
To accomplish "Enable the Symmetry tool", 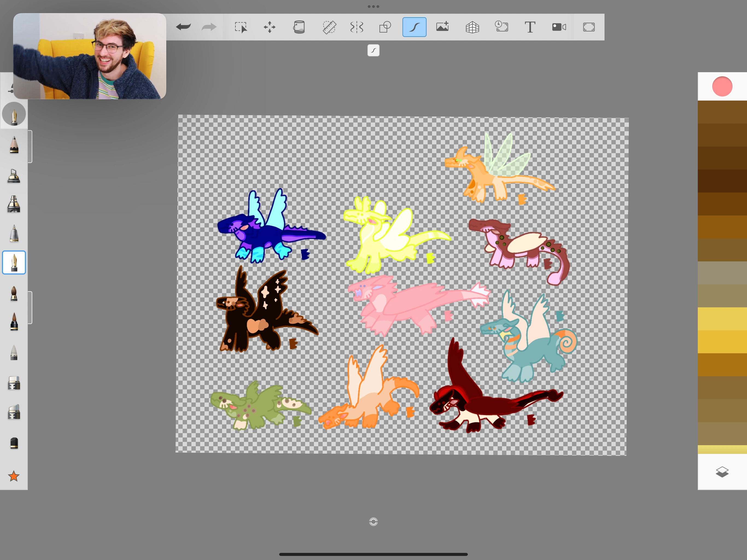I will tap(357, 27).
